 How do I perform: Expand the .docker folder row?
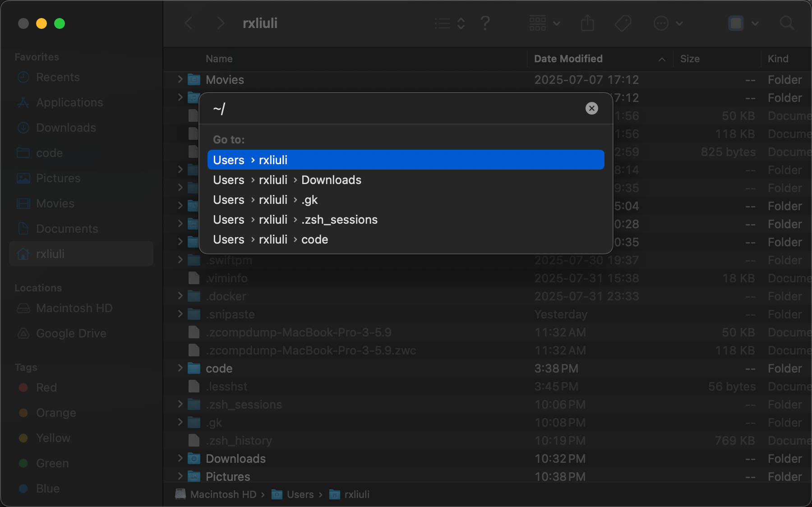[x=180, y=296]
